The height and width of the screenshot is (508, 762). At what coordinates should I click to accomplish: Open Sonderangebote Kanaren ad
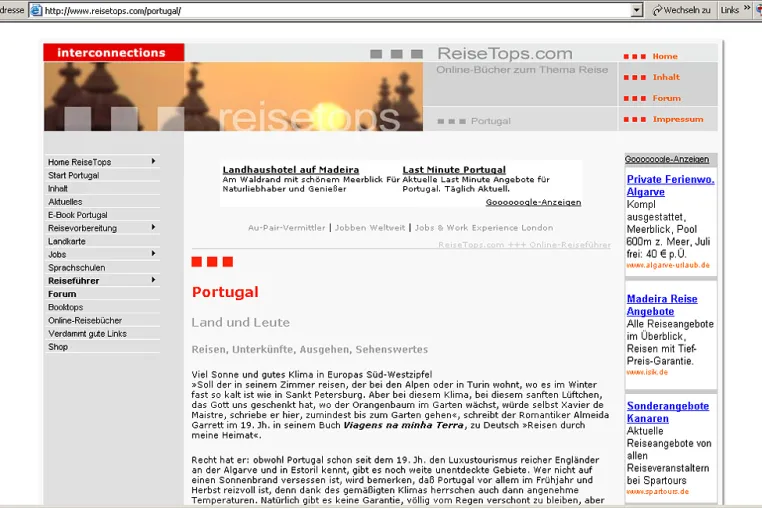click(x=668, y=412)
